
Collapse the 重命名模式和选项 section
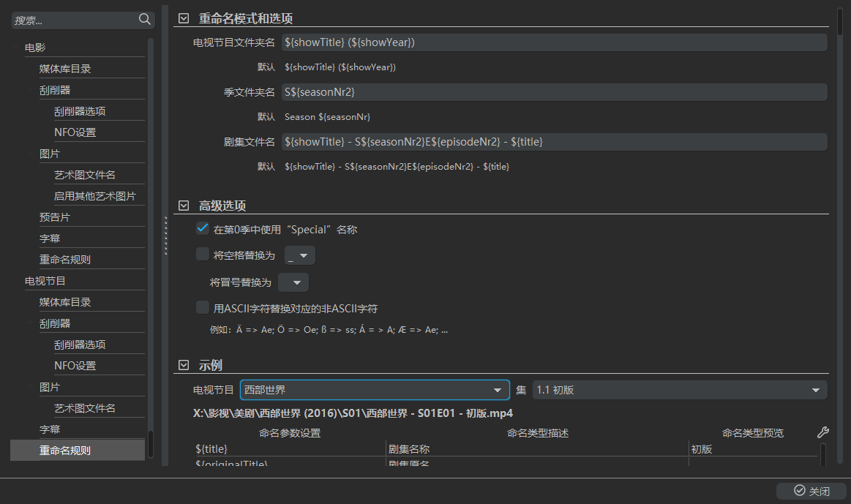[x=184, y=18]
